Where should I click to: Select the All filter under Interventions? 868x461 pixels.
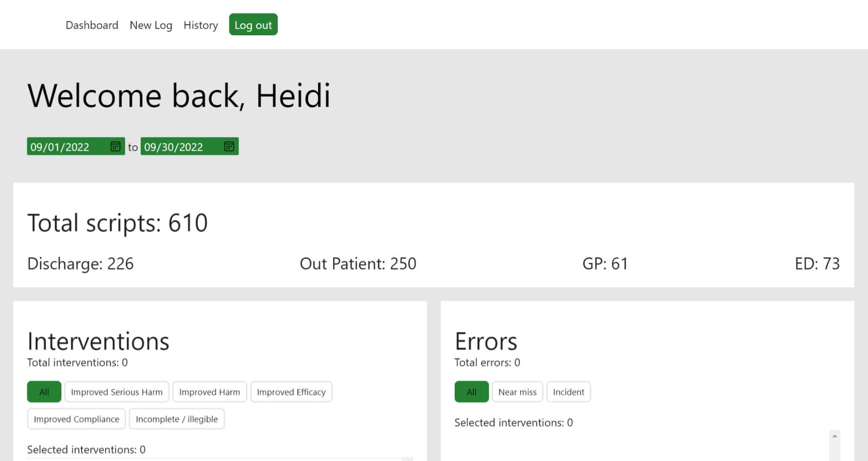tap(44, 391)
